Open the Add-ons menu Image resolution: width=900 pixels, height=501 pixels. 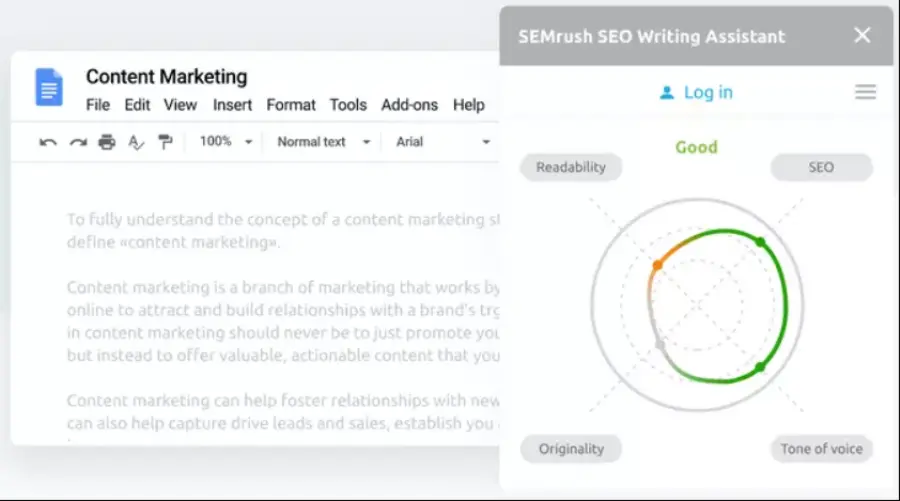click(x=409, y=105)
